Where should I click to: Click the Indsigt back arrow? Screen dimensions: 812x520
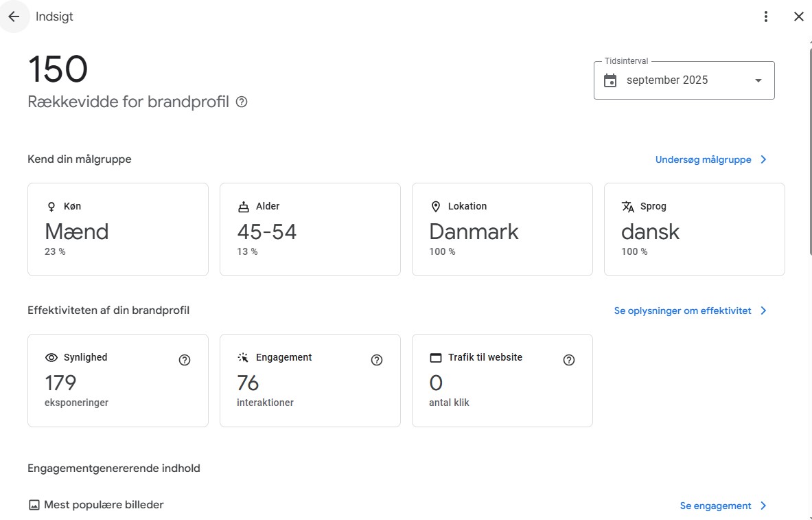(x=14, y=16)
